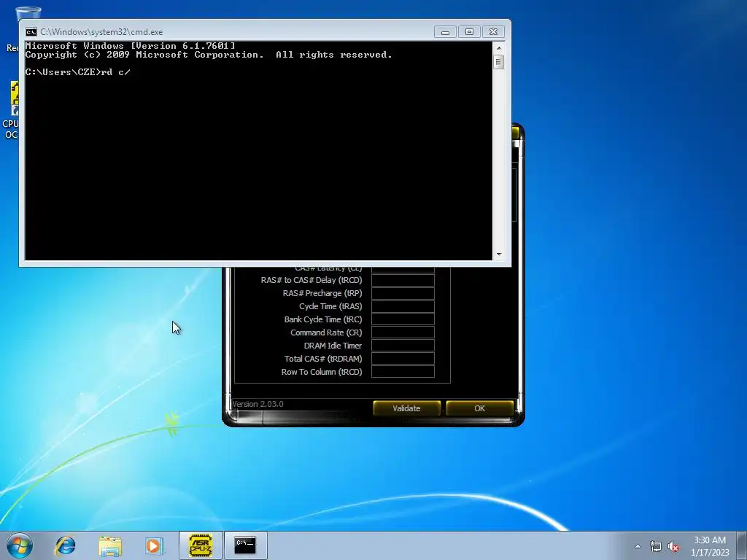Close the cmd.exe window
This screenshot has width=747, height=560.
click(x=494, y=32)
